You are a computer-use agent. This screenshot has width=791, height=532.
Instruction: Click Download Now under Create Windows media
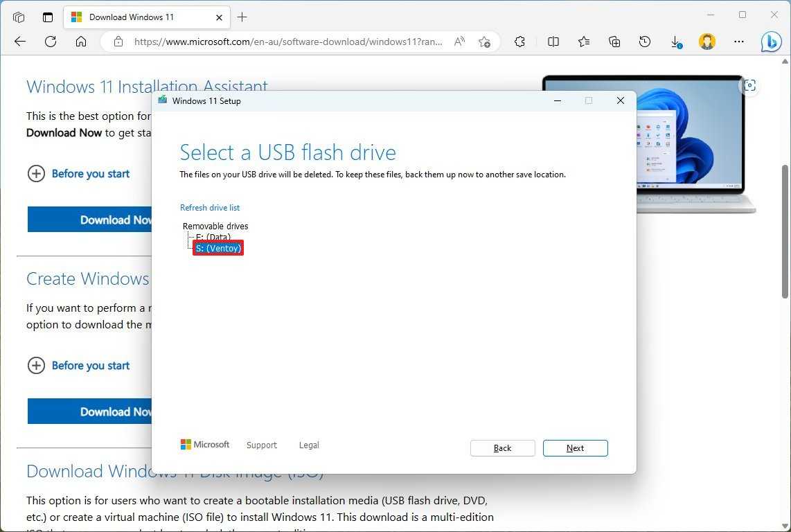(89, 411)
